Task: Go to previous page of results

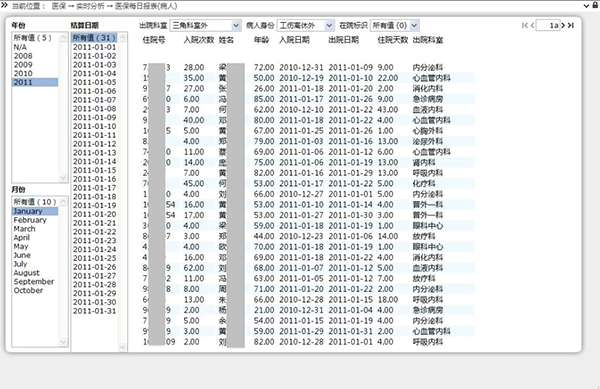Action: tap(532, 25)
